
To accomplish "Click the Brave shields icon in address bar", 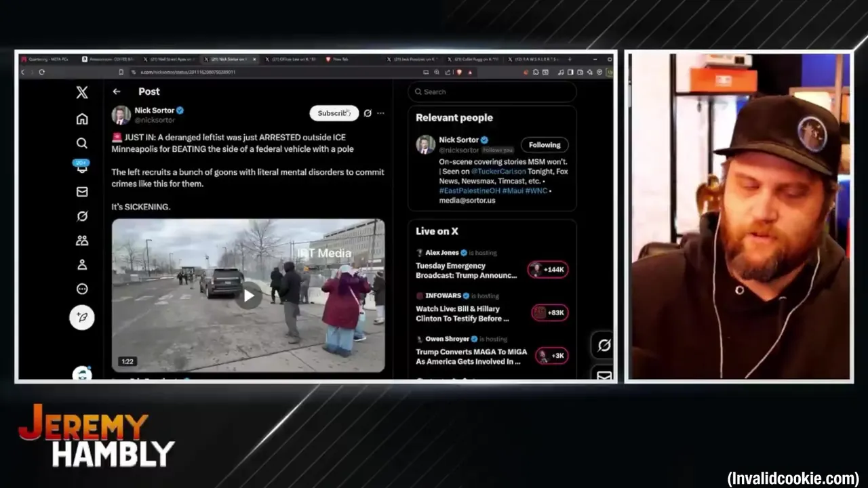I will [x=459, y=72].
